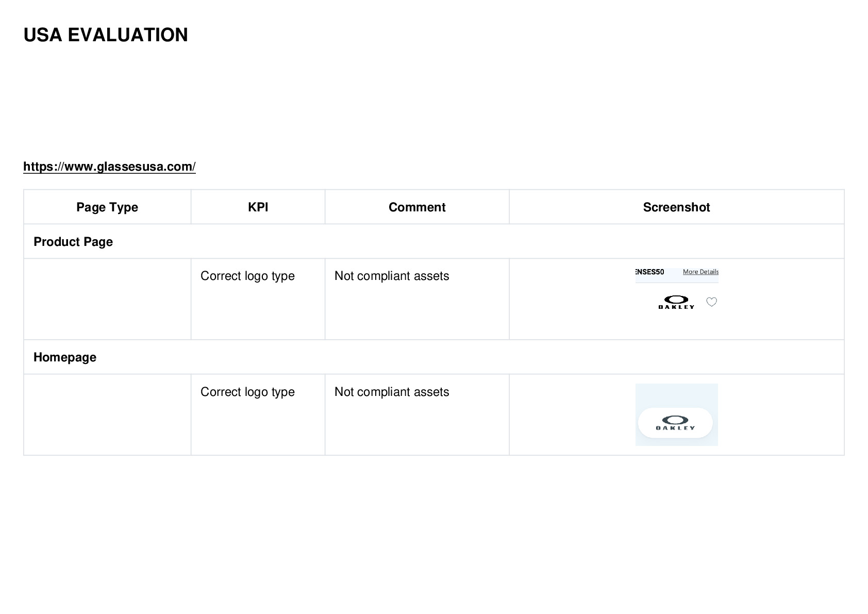868x614 pixels.
Task: Click the KPI column header
Action: coord(258,207)
